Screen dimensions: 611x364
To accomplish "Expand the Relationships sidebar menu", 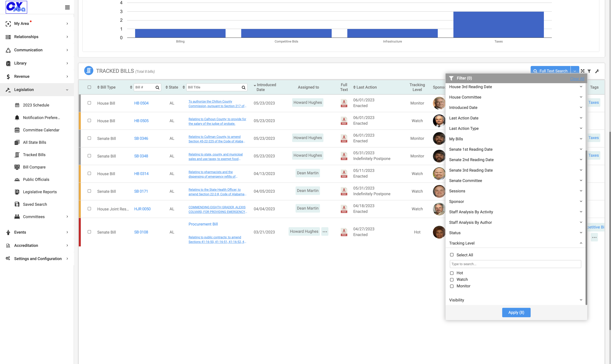I will click(x=37, y=37).
